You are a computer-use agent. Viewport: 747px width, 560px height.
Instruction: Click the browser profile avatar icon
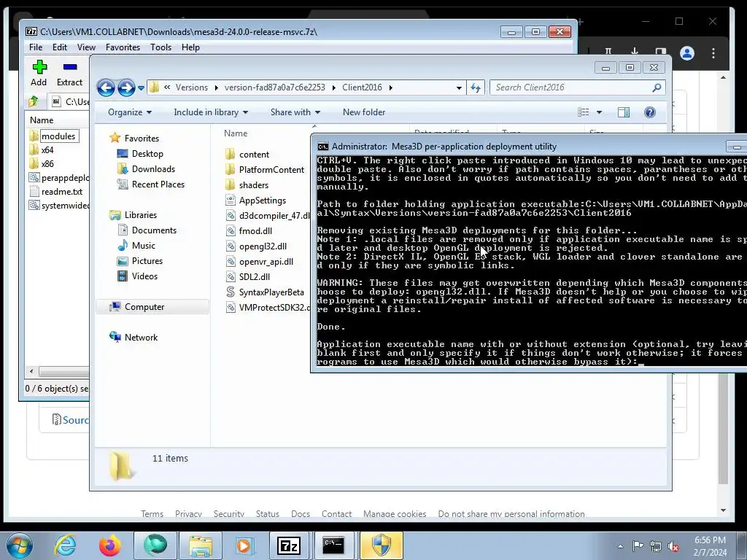coord(687,53)
